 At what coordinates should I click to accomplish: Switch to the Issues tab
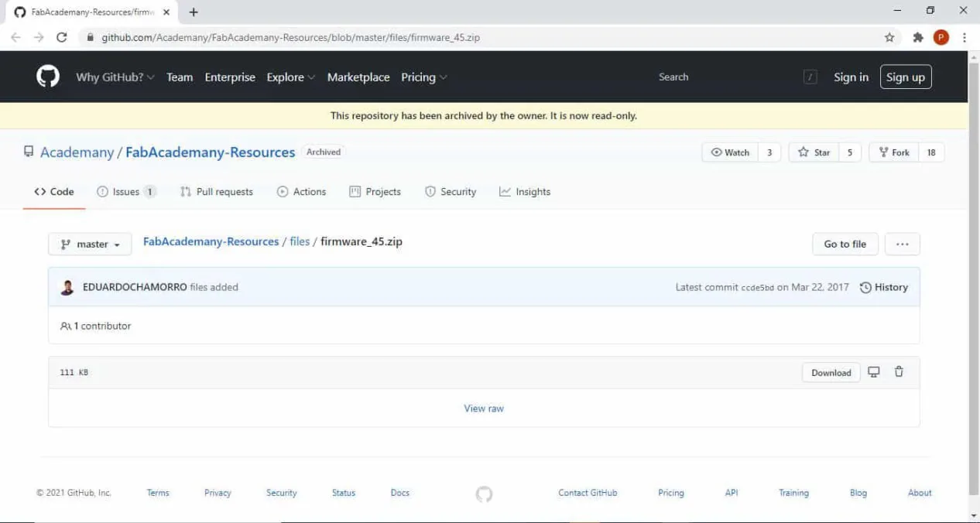(x=126, y=192)
